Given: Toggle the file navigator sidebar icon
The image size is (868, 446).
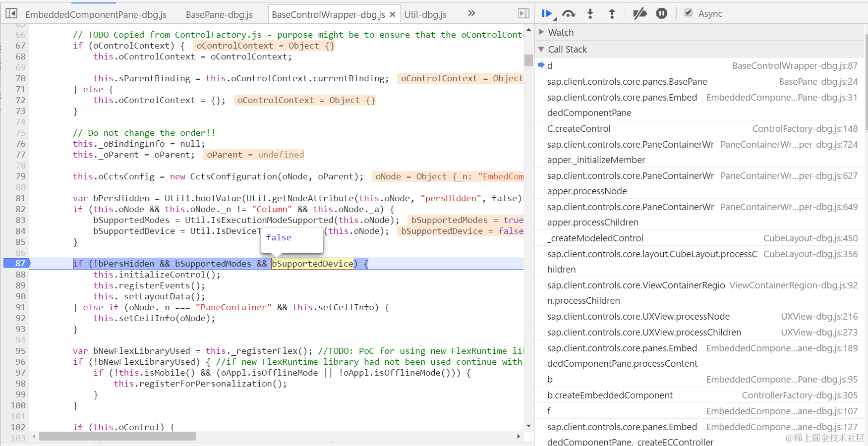Looking at the screenshot, I should tap(11, 13).
